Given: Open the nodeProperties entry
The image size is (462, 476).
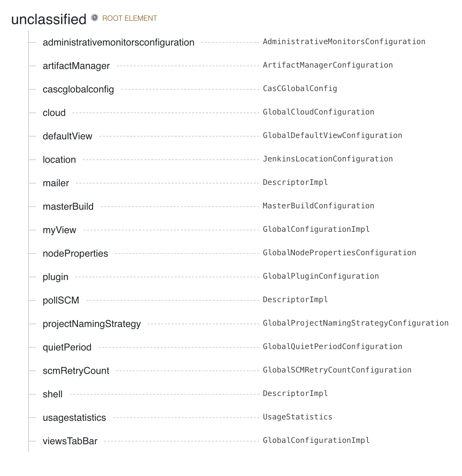Looking at the screenshot, I should pos(76,254).
